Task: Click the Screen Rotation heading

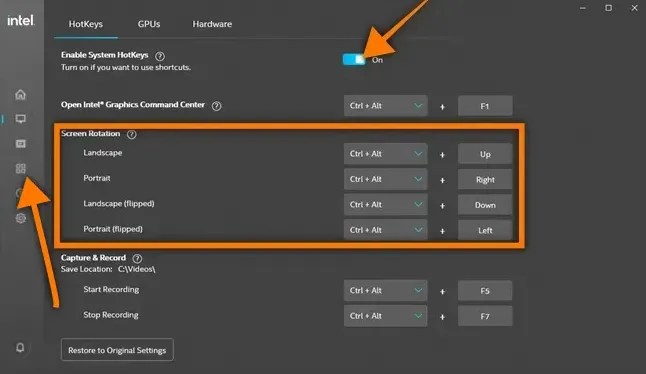Action: click(91, 133)
